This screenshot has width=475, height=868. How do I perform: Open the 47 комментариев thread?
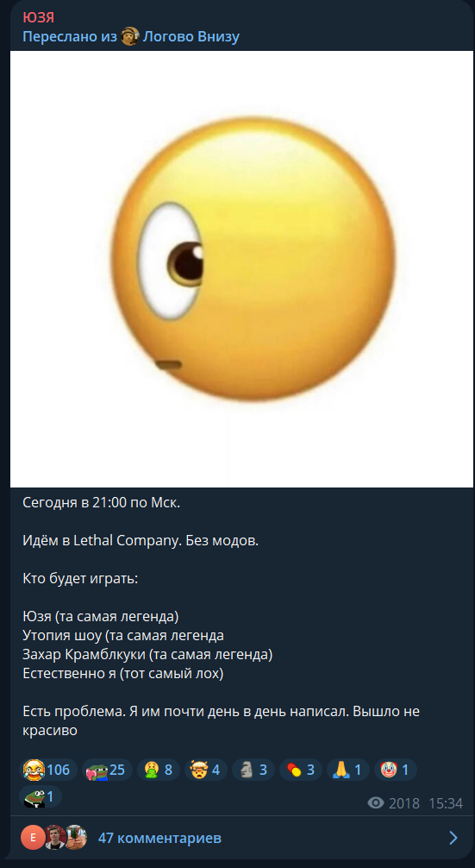point(159,838)
